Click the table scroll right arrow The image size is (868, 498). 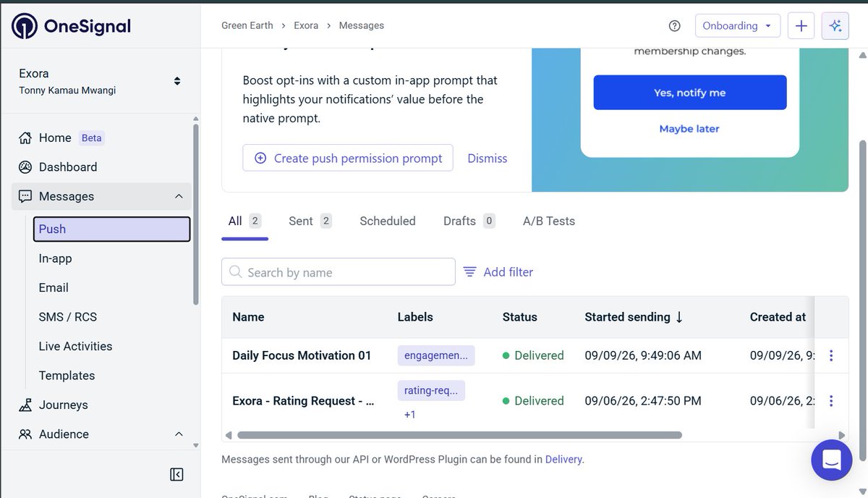pyautogui.click(x=841, y=435)
